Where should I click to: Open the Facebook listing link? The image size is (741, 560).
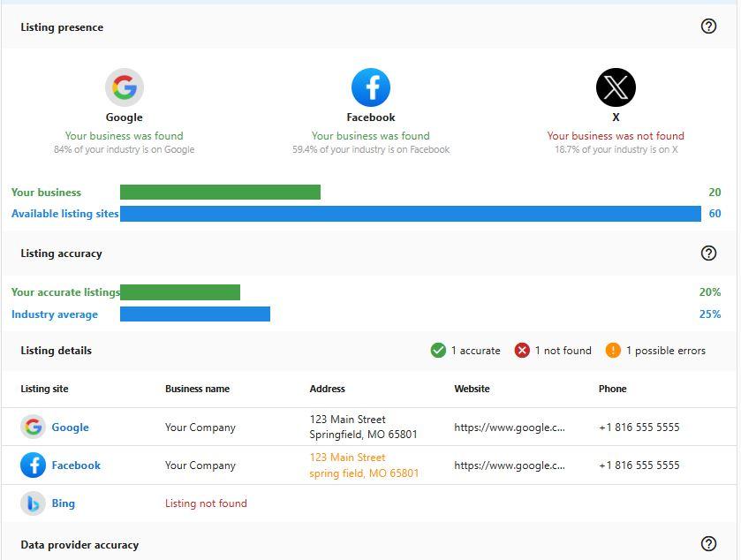coord(76,465)
